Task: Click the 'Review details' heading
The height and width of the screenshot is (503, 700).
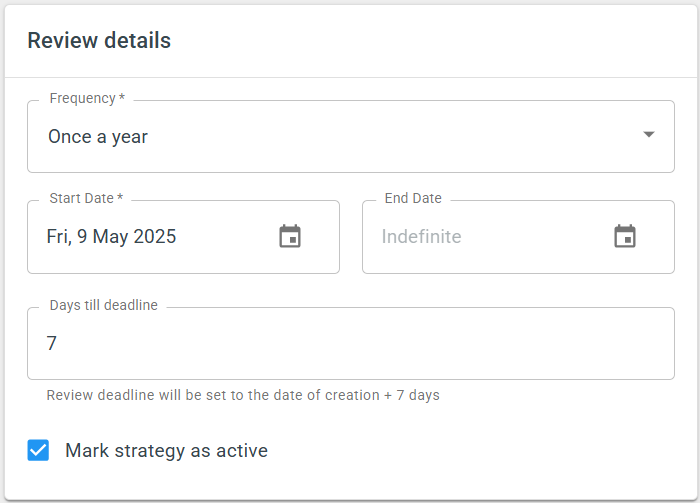Action: coord(99,40)
